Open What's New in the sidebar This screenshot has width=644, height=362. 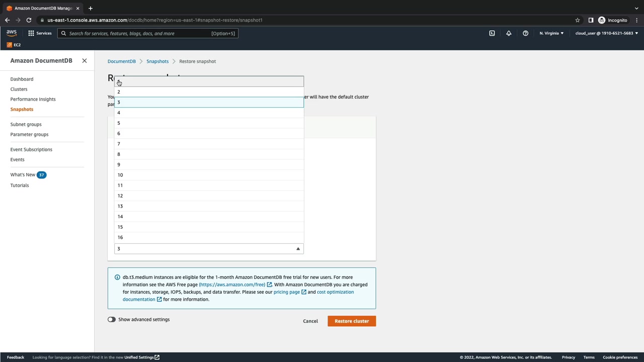click(x=23, y=174)
